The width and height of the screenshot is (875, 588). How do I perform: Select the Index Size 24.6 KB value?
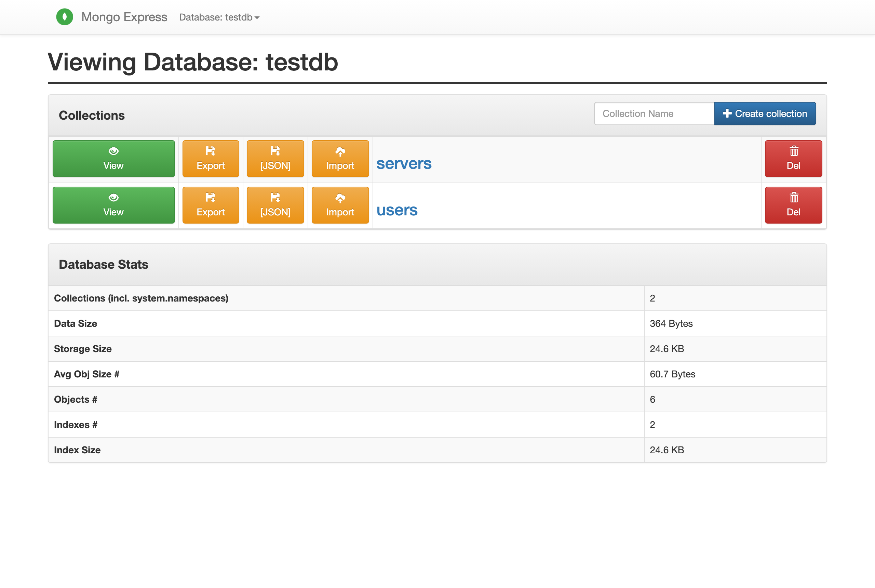pyautogui.click(x=667, y=450)
